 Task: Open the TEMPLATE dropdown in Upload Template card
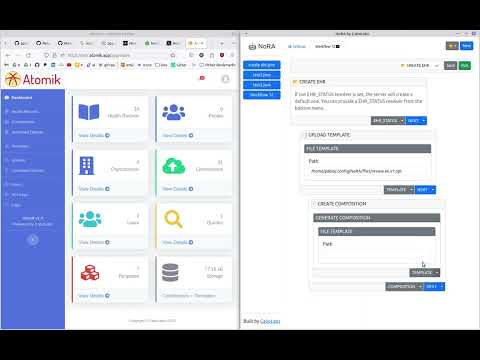pos(399,190)
